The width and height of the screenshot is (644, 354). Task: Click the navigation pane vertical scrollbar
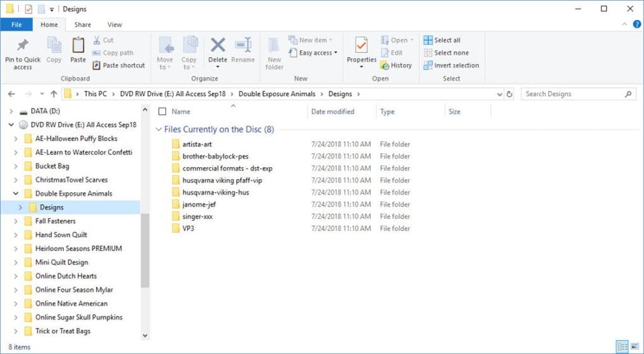coord(145,248)
